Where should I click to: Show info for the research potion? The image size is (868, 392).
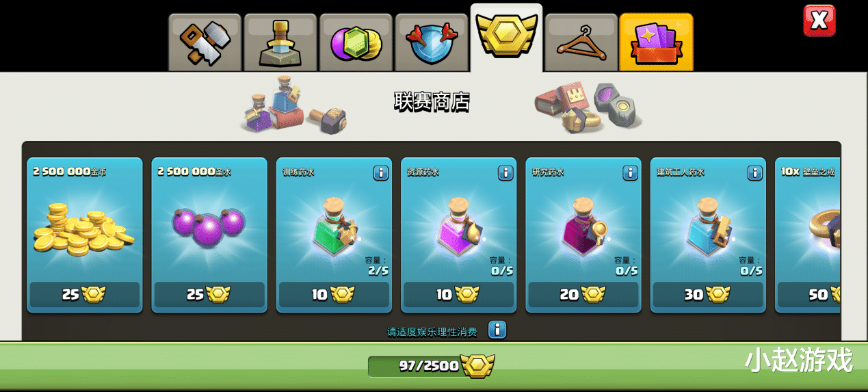[631, 173]
